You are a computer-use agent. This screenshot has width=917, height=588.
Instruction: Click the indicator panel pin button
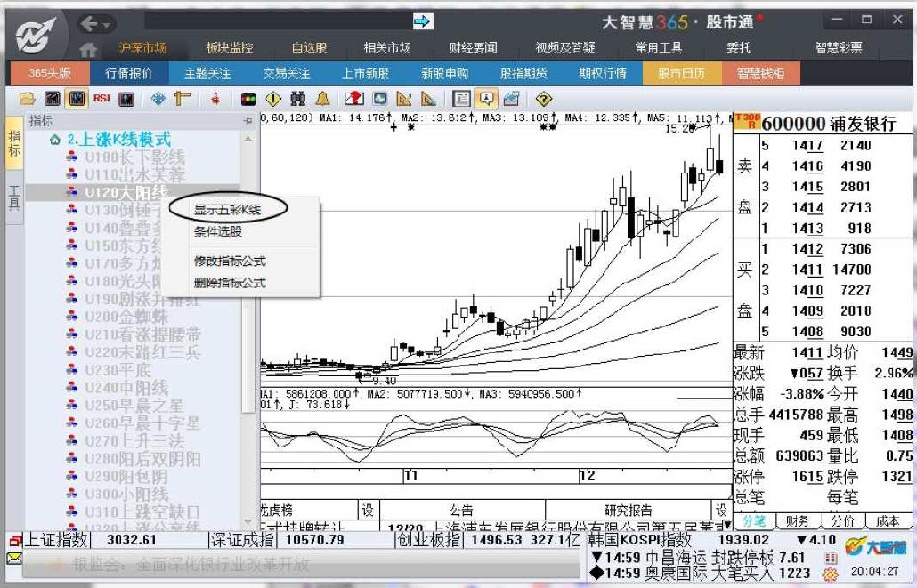pyautogui.click(x=248, y=121)
